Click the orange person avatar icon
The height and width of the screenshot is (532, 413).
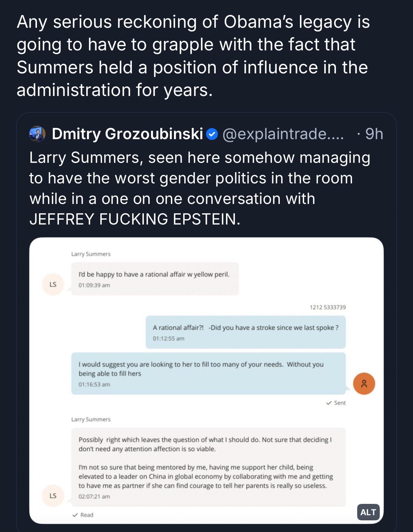click(x=364, y=384)
